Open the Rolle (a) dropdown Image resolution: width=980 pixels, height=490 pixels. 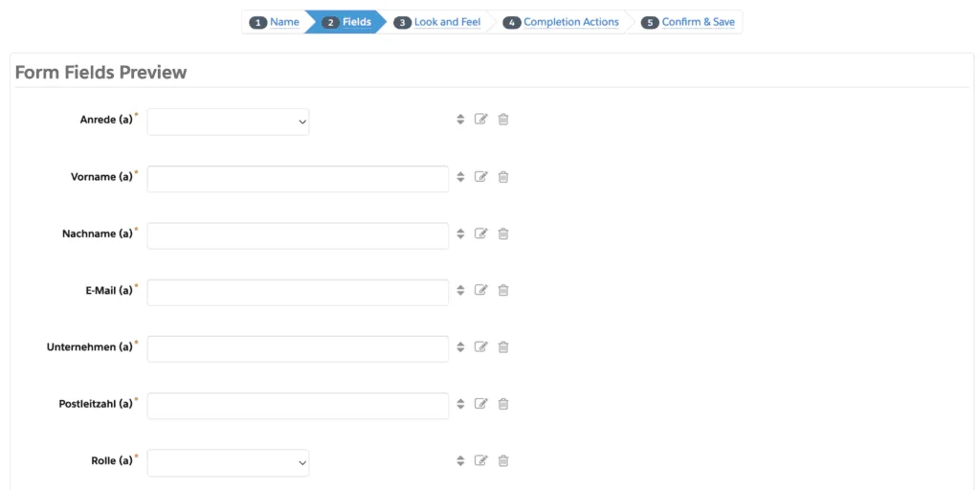pyautogui.click(x=228, y=463)
